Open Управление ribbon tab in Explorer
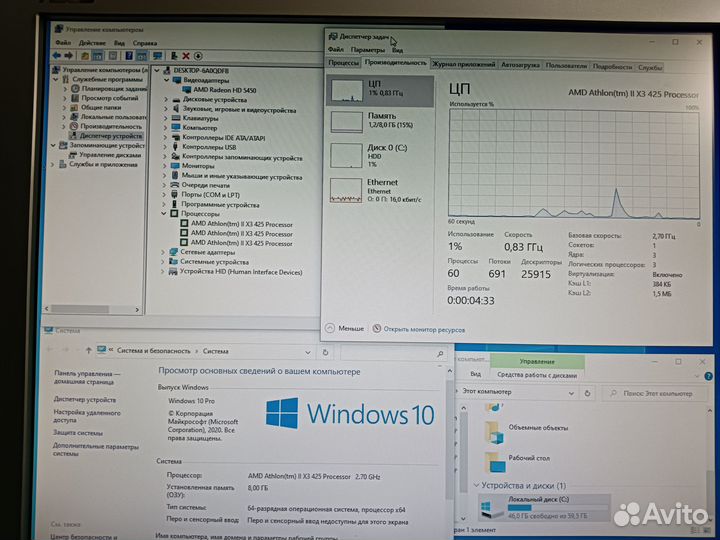Screen dimensions: 720x540 (537, 361)
